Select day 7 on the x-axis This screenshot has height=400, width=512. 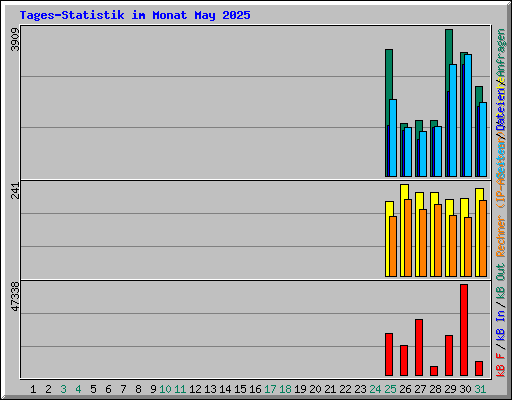tap(123, 389)
